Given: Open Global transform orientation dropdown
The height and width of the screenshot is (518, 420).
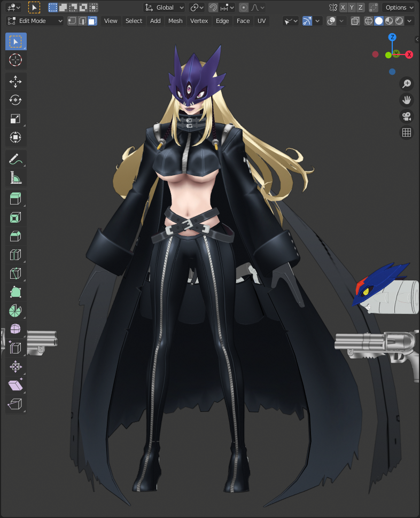Looking at the screenshot, I should (x=164, y=7).
